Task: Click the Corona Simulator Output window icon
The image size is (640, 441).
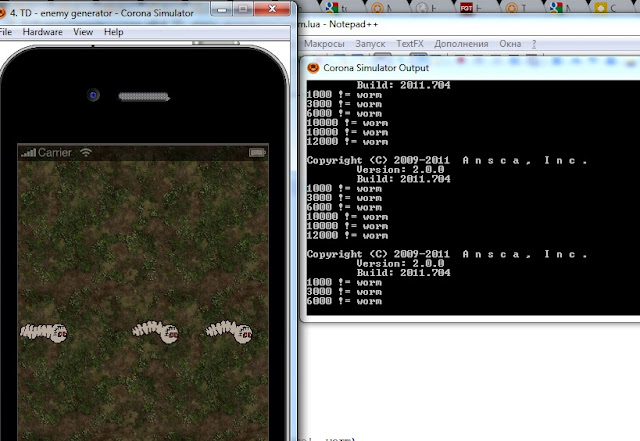Action: [x=313, y=68]
